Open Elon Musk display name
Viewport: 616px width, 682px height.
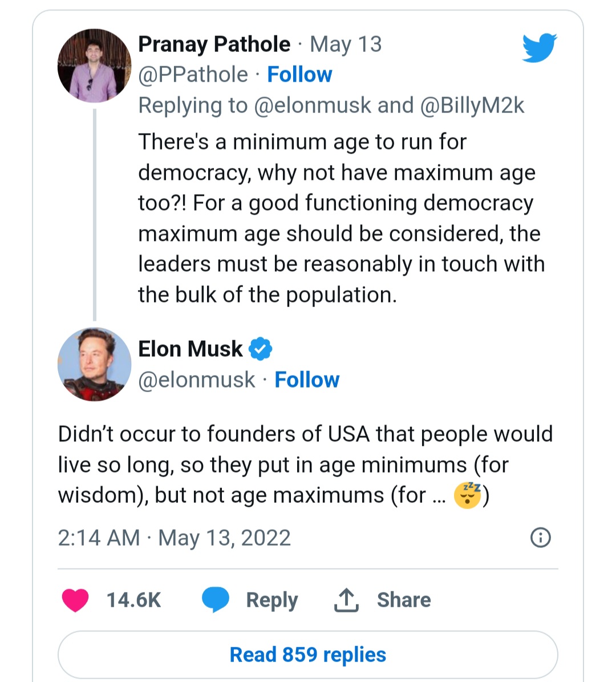190,349
